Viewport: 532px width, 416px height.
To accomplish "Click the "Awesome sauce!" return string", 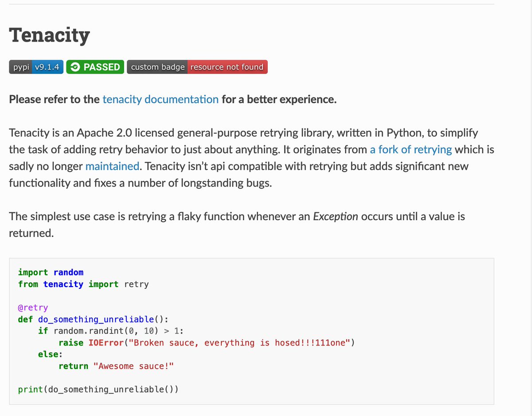I will 133,366.
